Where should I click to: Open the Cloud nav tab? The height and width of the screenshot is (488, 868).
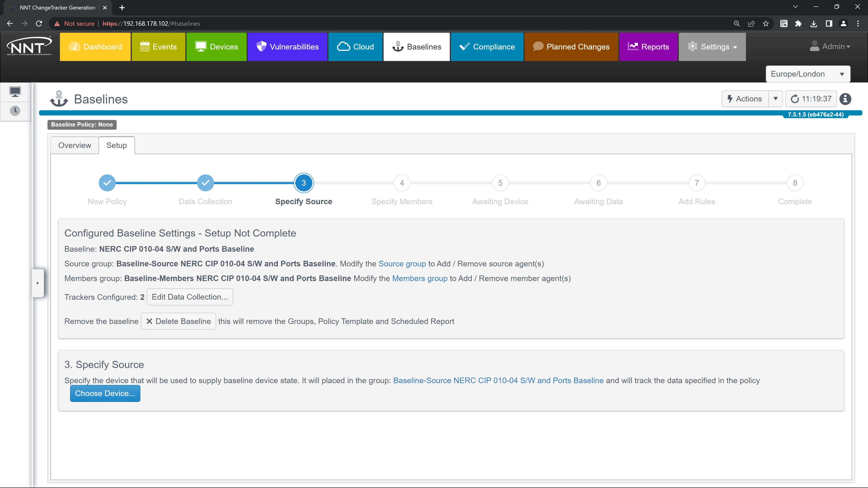(x=355, y=47)
